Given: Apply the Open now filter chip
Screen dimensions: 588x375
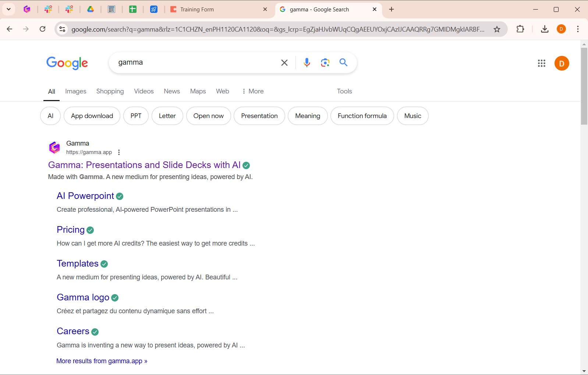Looking at the screenshot, I should 209,116.
